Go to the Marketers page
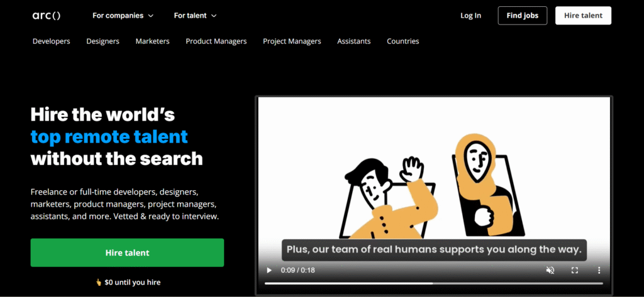This screenshot has height=297, width=644. tap(152, 41)
